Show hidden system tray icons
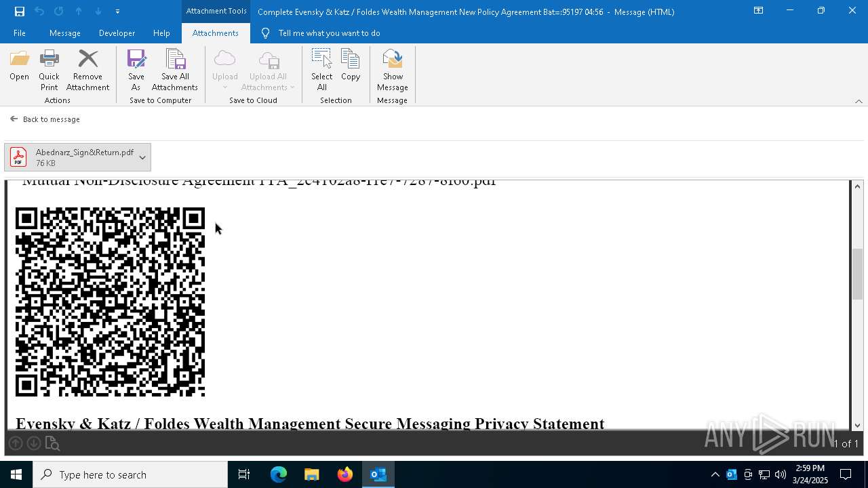The height and width of the screenshot is (488, 868). click(715, 474)
